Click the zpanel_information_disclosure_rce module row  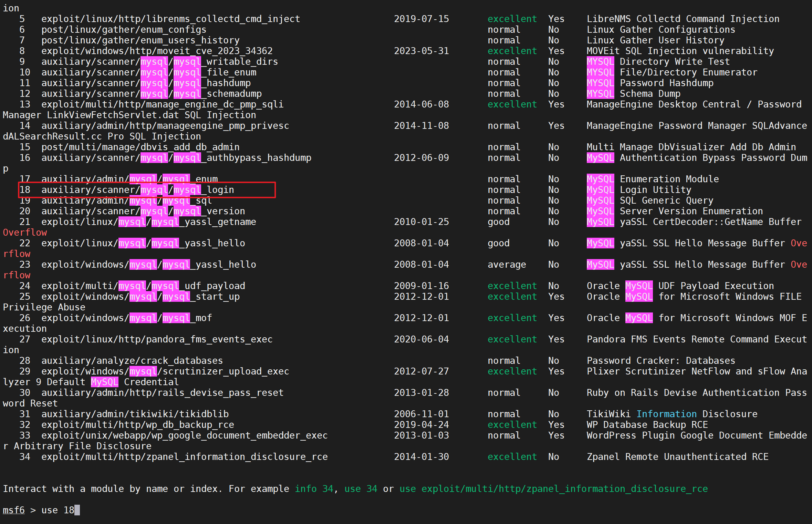185,457
